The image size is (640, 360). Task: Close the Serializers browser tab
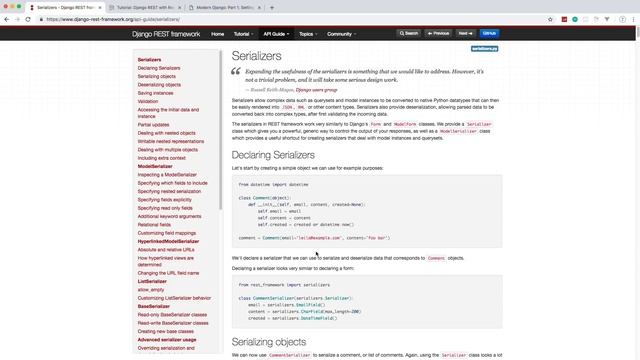tap(100, 7)
